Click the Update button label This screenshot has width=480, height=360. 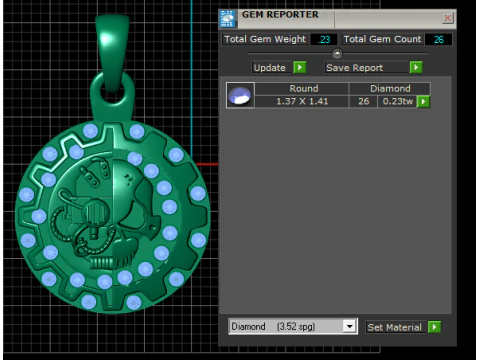[270, 68]
